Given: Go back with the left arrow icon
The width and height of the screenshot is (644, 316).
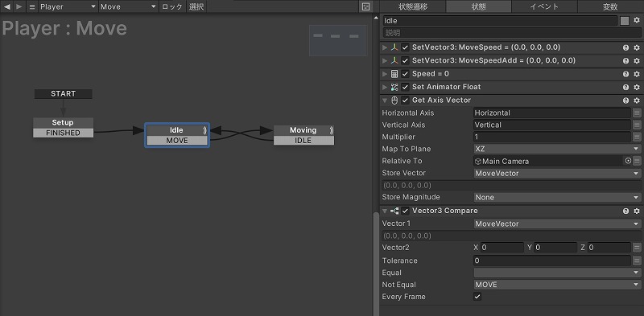Looking at the screenshot, I should tap(7, 6).
